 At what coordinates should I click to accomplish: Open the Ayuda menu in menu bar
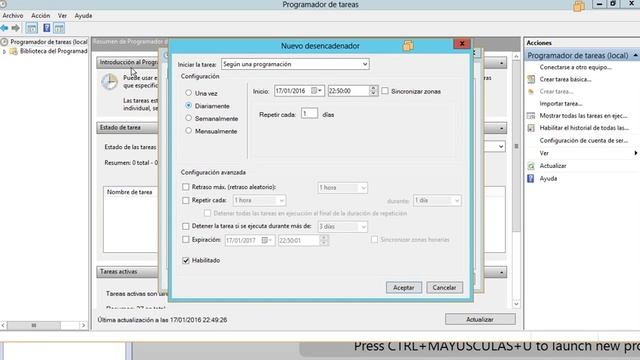coord(83,16)
